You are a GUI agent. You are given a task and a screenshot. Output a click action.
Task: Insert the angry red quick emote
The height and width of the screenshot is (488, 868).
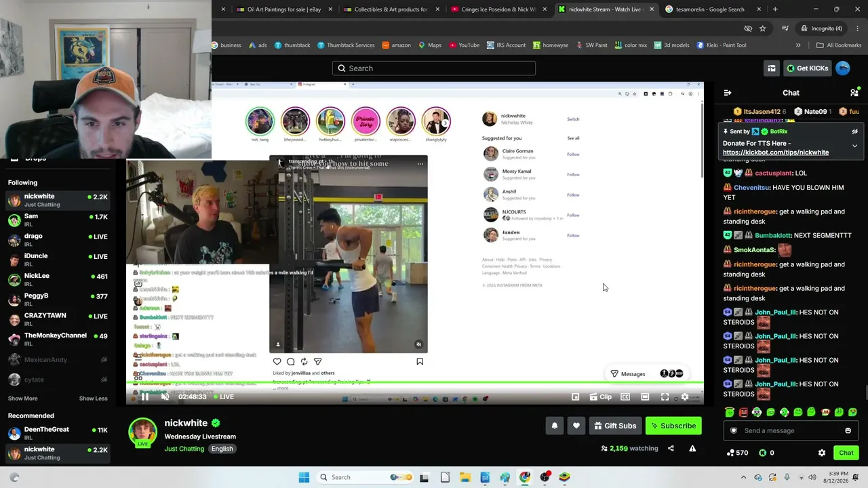(743, 412)
